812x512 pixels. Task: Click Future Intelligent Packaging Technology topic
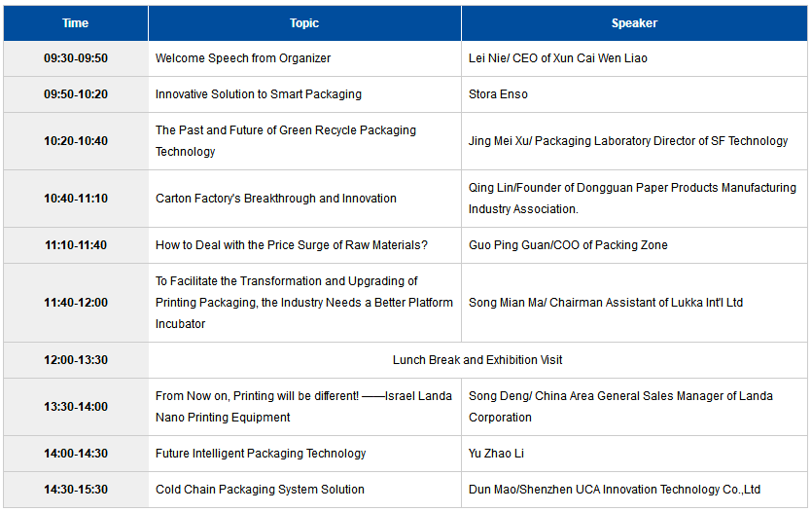click(x=261, y=454)
